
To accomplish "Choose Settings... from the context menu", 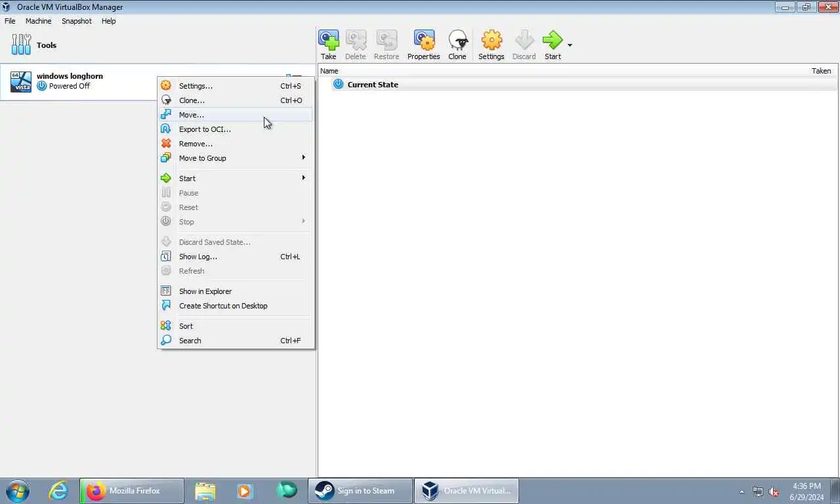I will tap(236, 86).
